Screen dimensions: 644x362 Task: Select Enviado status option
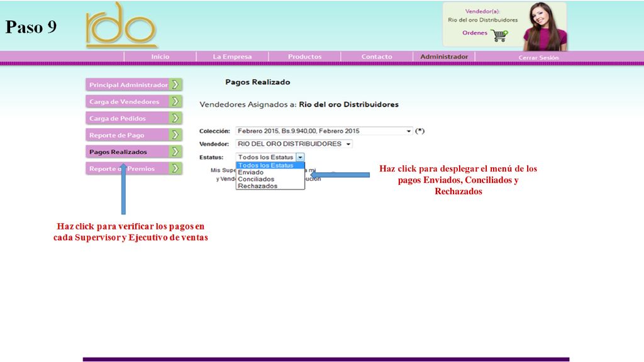click(270, 172)
